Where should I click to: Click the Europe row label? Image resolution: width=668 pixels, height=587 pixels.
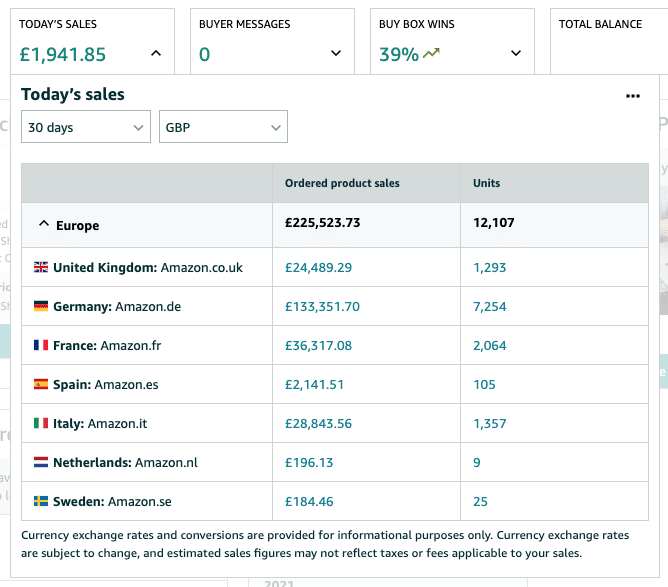[78, 225]
